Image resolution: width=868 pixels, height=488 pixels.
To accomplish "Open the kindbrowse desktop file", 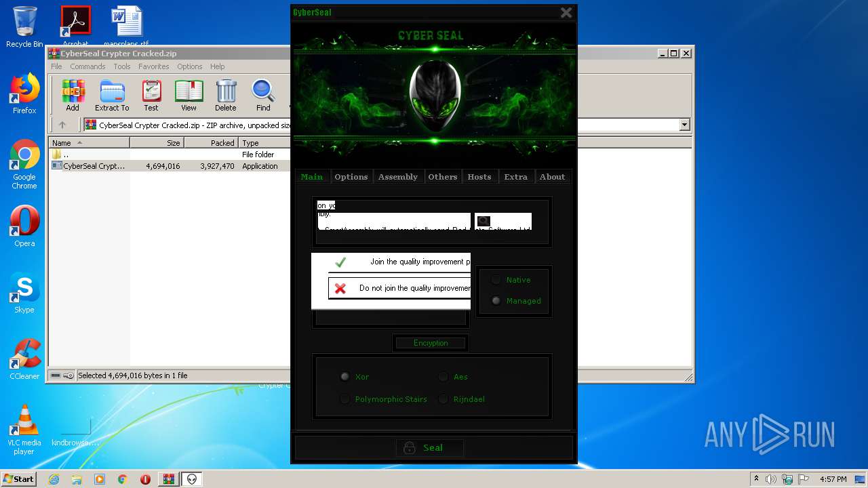I will pos(75,430).
